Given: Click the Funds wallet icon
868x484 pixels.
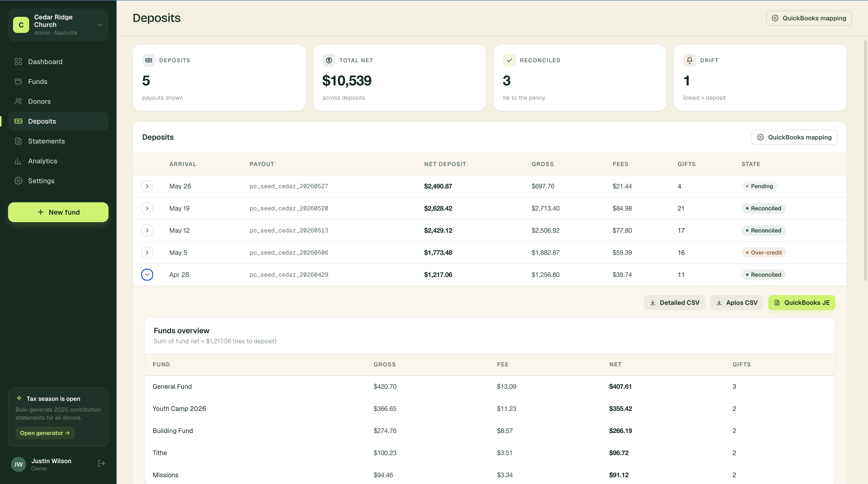Looking at the screenshot, I should click(x=18, y=82).
